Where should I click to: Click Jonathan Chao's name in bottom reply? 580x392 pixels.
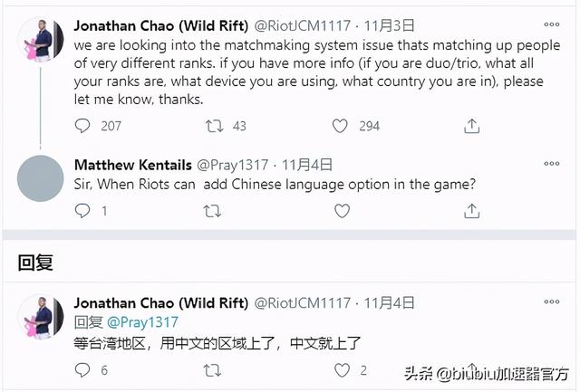coord(159,301)
